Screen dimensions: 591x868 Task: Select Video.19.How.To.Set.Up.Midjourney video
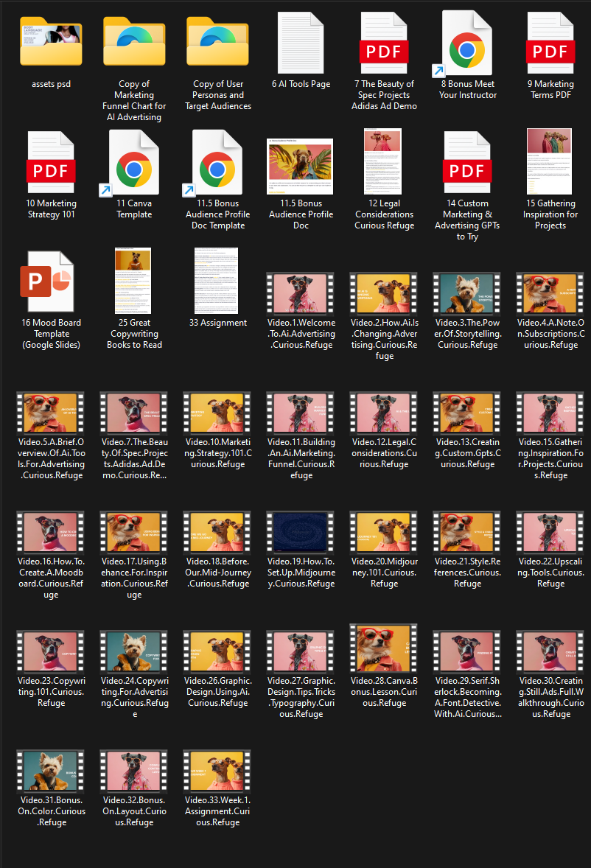301,533
